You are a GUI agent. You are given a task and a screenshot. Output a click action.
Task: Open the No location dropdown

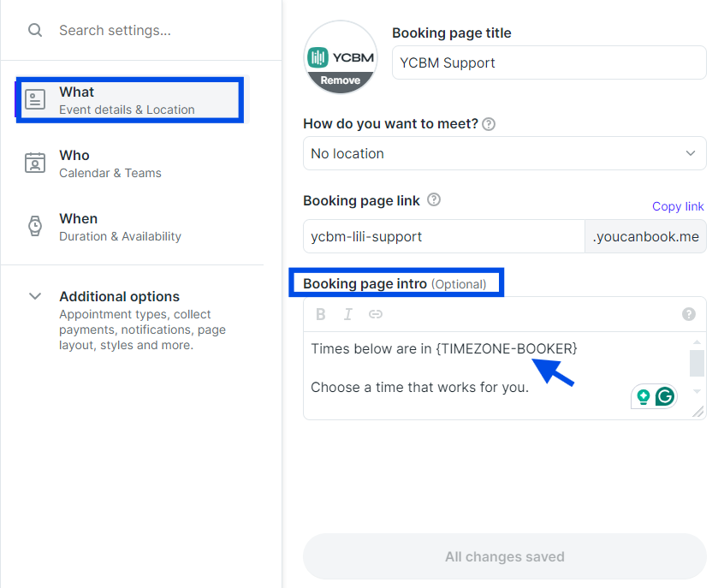[505, 153]
